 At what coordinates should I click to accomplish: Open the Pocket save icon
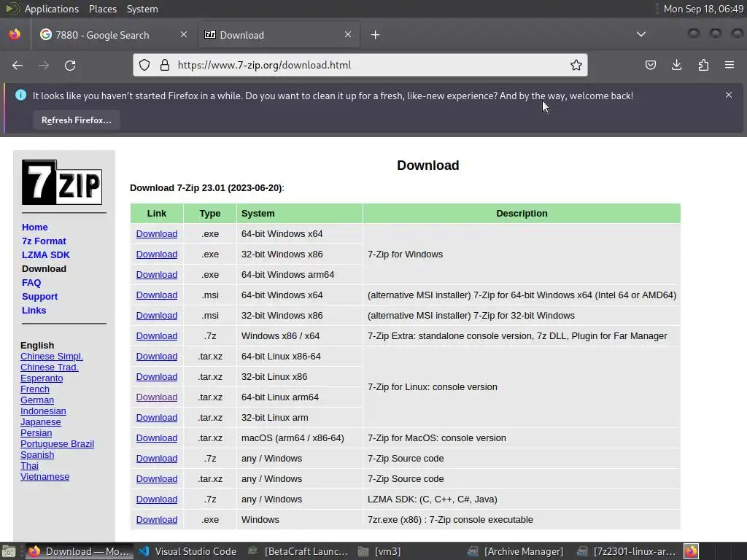(x=650, y=65)
